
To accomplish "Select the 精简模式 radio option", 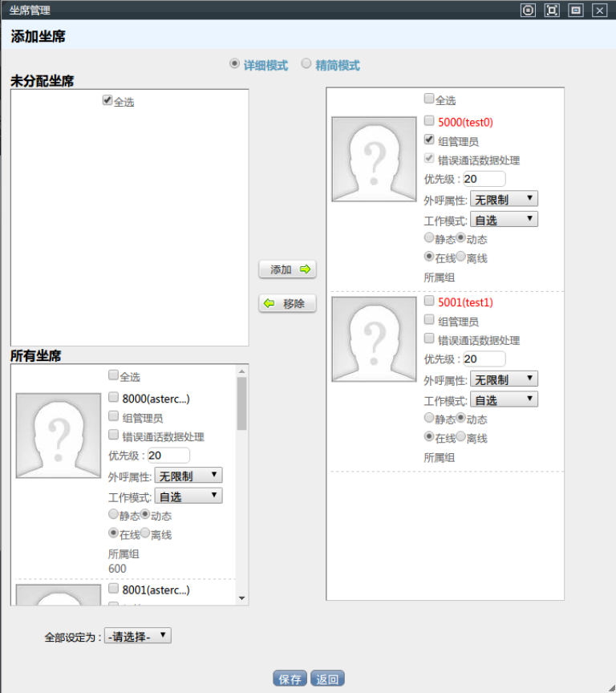I will (x=306, y=64).
